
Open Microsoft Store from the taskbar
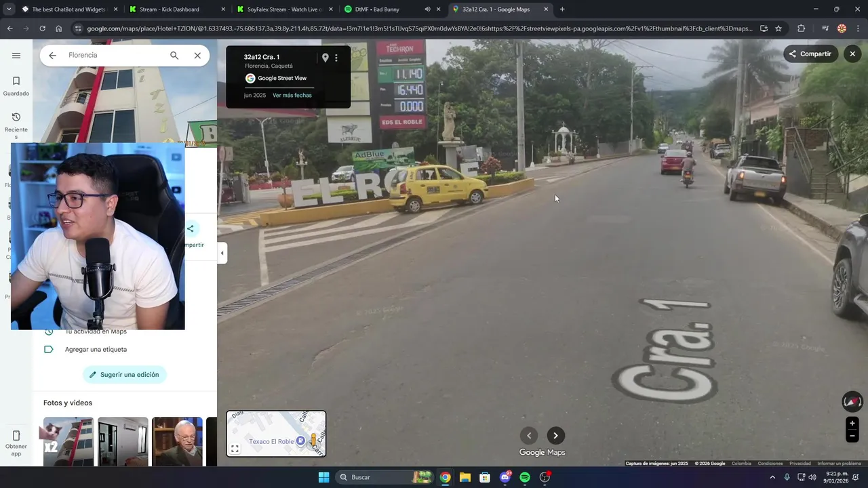coord(485,477)
